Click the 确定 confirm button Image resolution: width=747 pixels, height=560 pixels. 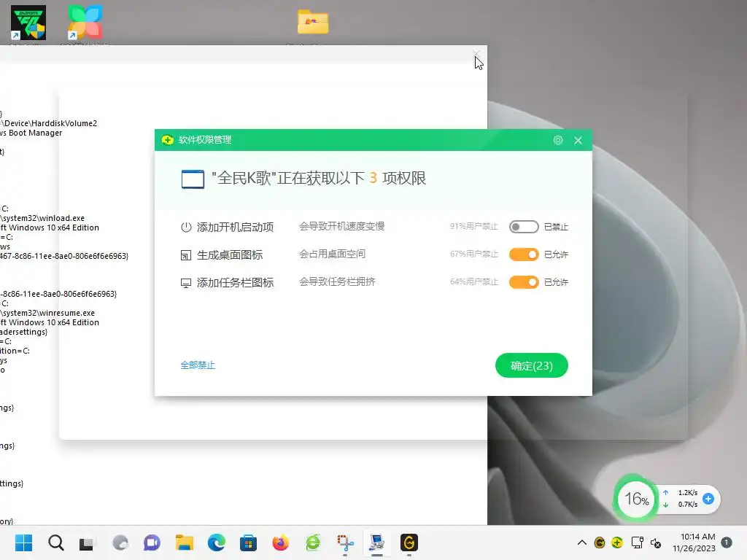coord(531,366)
